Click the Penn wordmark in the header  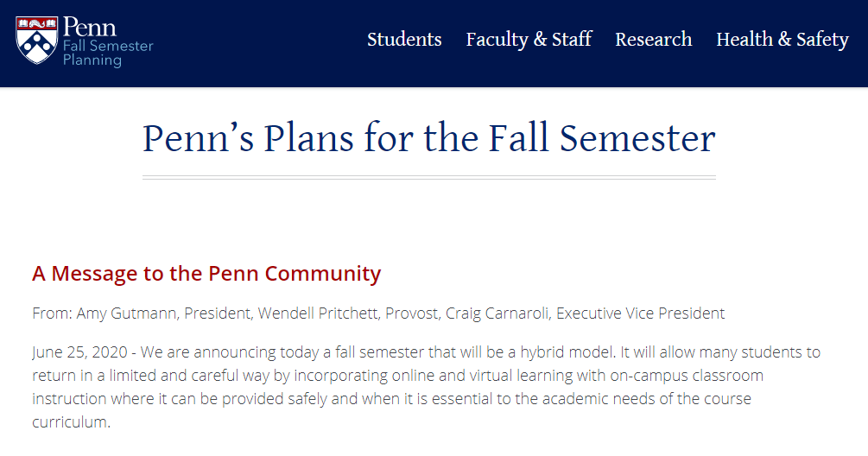pos(90,26)
